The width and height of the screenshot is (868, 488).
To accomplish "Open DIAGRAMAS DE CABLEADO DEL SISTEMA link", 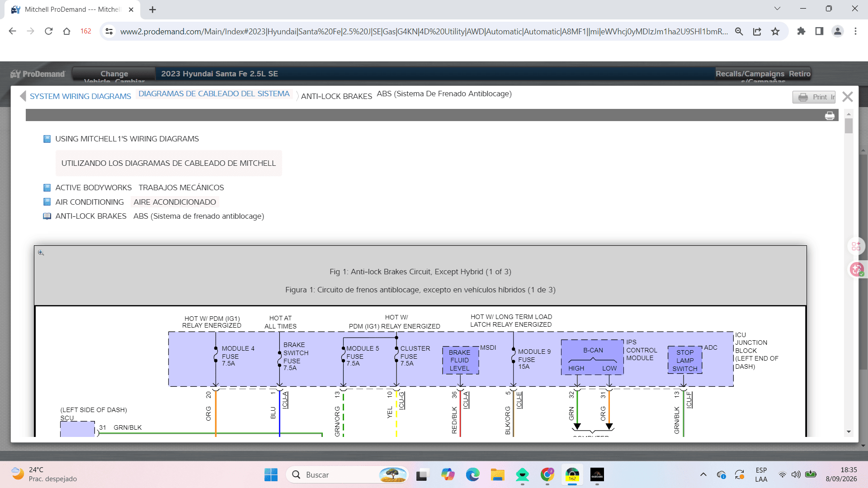I will pos(214,94).
